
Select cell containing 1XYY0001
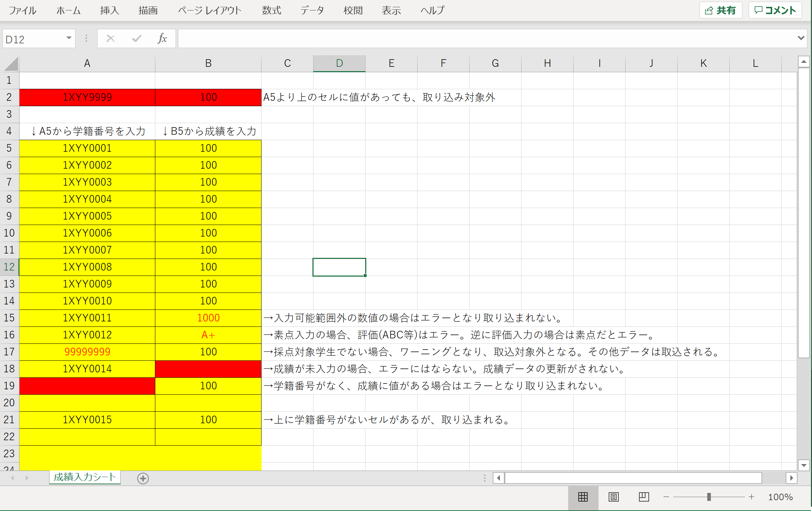[x=87, y=148]
